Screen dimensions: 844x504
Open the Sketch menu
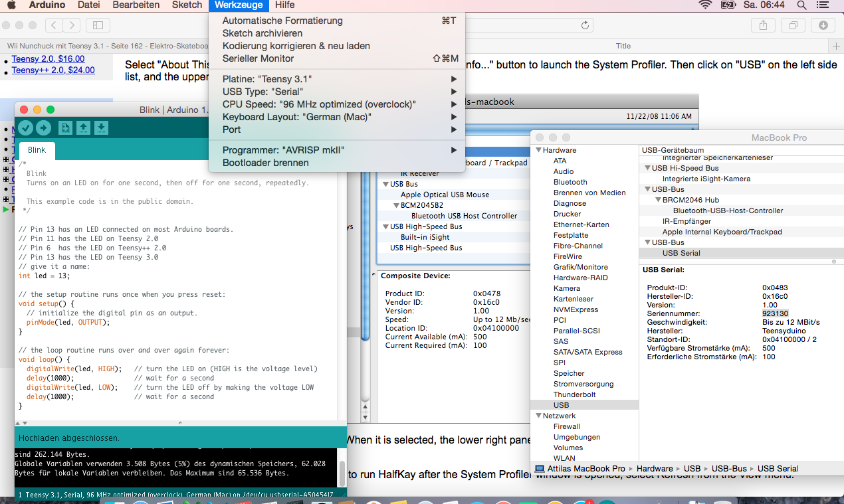point(187,5)
